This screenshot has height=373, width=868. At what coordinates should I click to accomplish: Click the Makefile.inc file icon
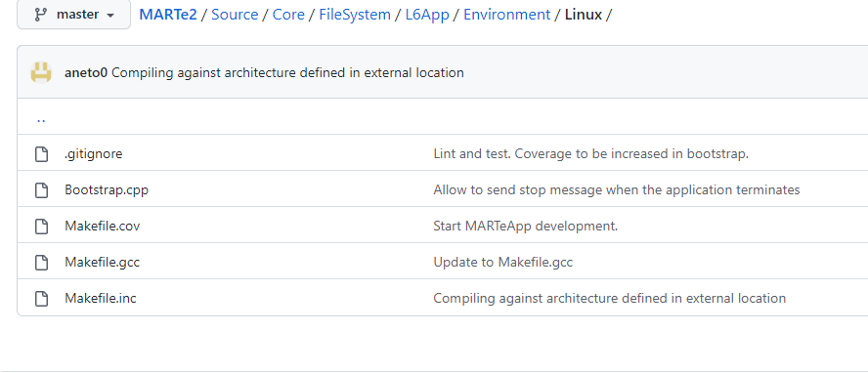[41, 299]
